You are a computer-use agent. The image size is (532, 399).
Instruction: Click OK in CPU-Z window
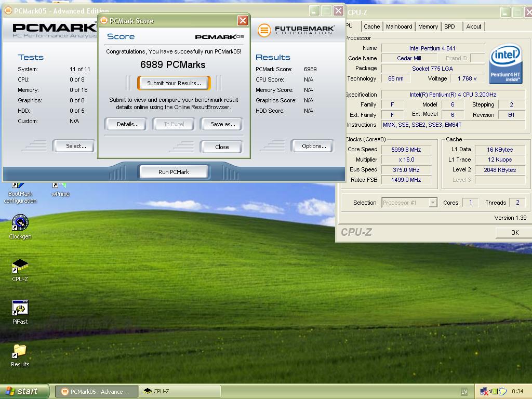coord(514,232)
